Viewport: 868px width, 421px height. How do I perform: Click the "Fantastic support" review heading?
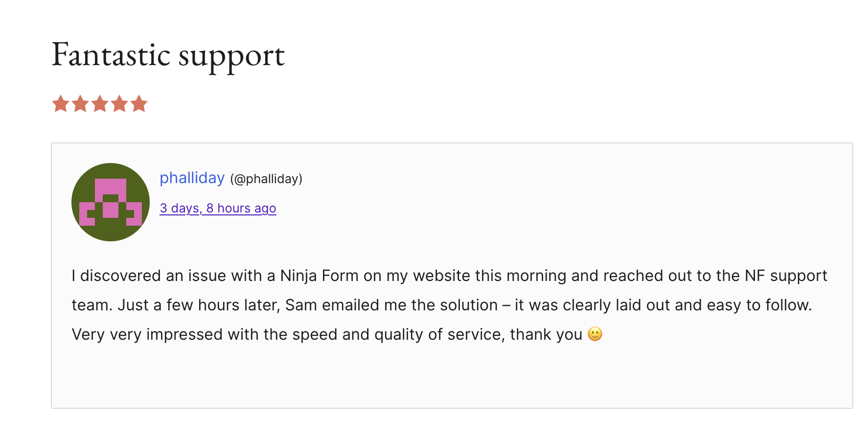[168, 55]
